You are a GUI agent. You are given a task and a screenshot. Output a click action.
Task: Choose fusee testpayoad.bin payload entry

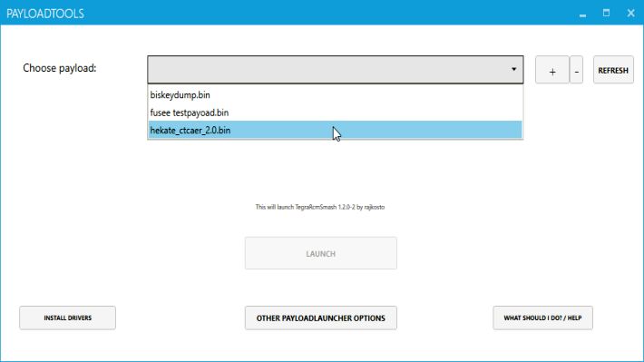point(335,113)
